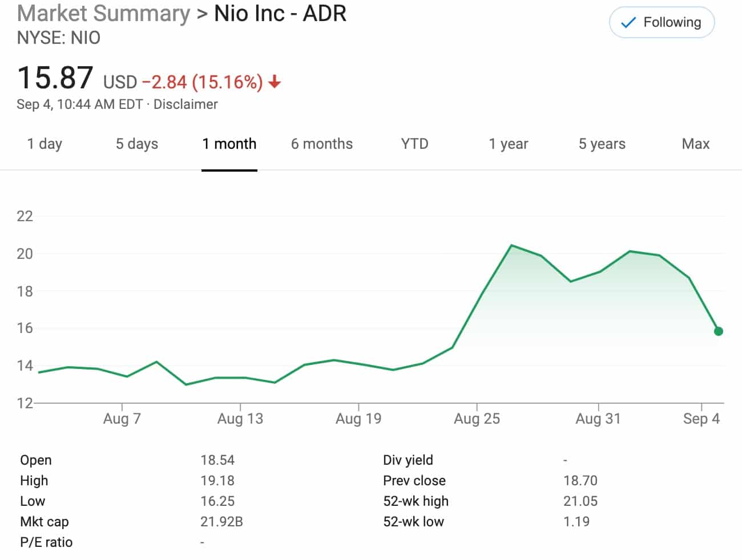Click the 52-wk high value 21.05
Screen dimensions: 742x560
point(580,501)
